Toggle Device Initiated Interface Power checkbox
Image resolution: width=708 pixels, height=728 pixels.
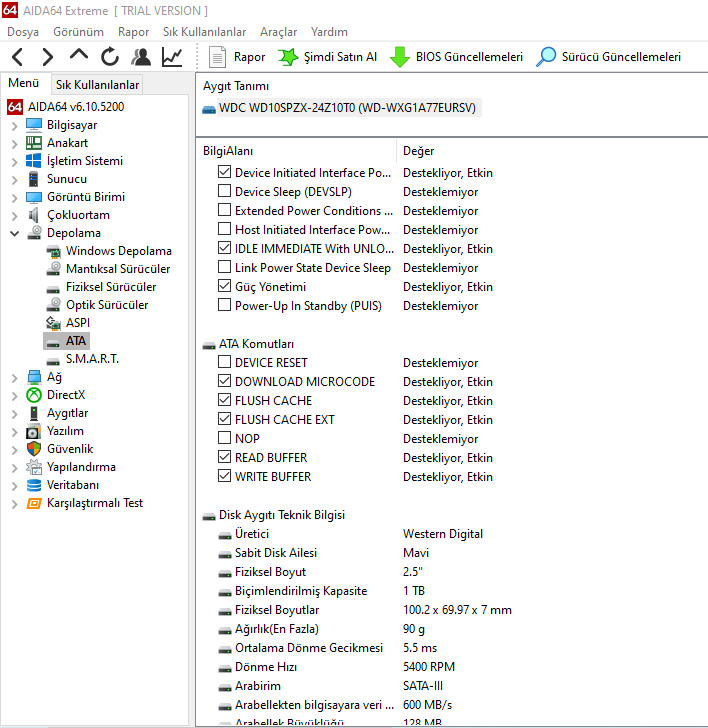pos(224,172)
